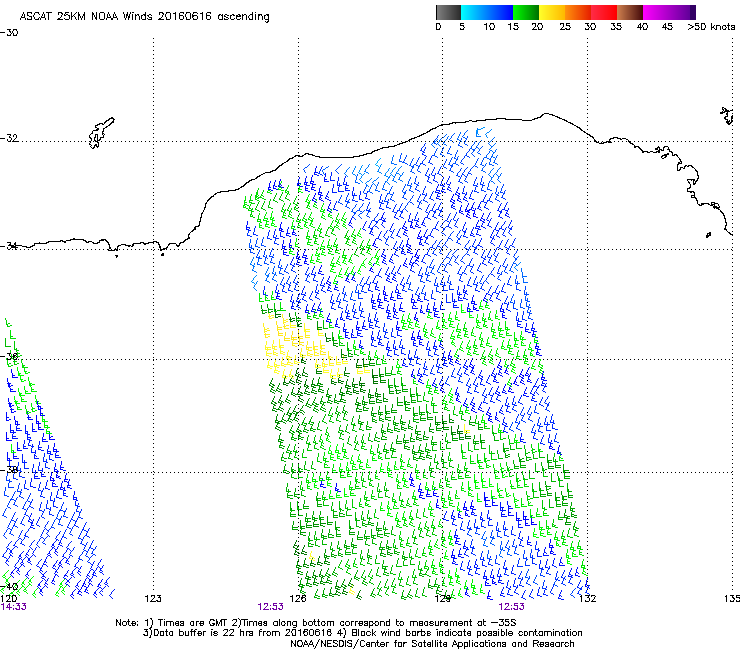Click the latitude label -32

[x=9, y=138]
